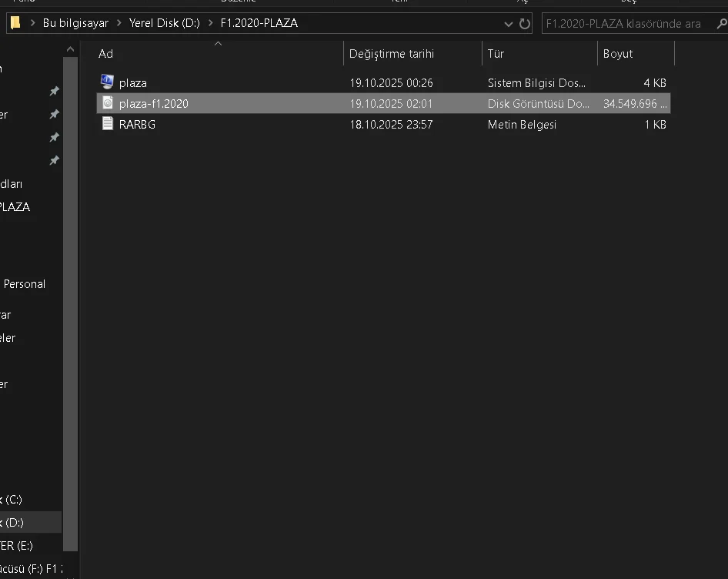
Task: Click the navigation pane scrollbar thumb
Action: coord(70,304)
